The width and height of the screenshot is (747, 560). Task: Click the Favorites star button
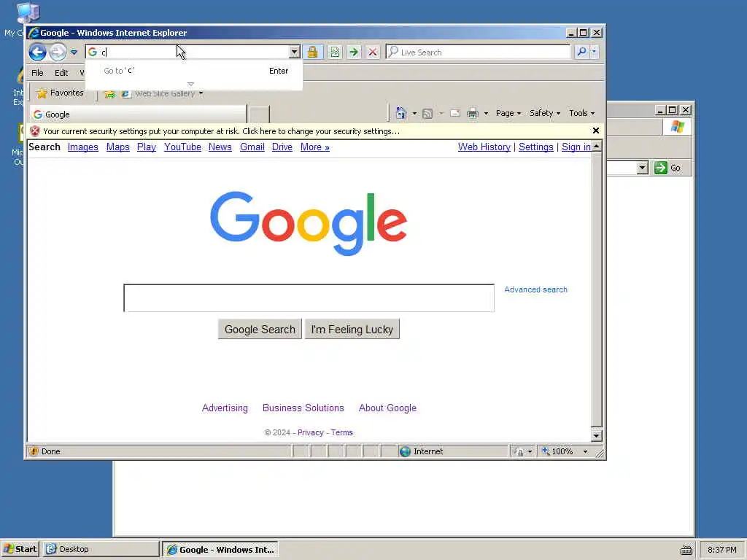tap(60, 93)
